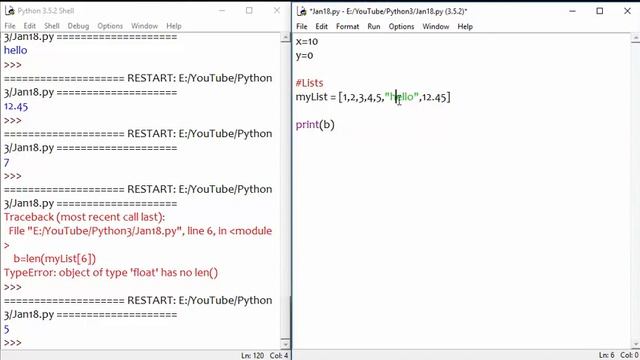Click the TypeError message in shell

[111, 272]
